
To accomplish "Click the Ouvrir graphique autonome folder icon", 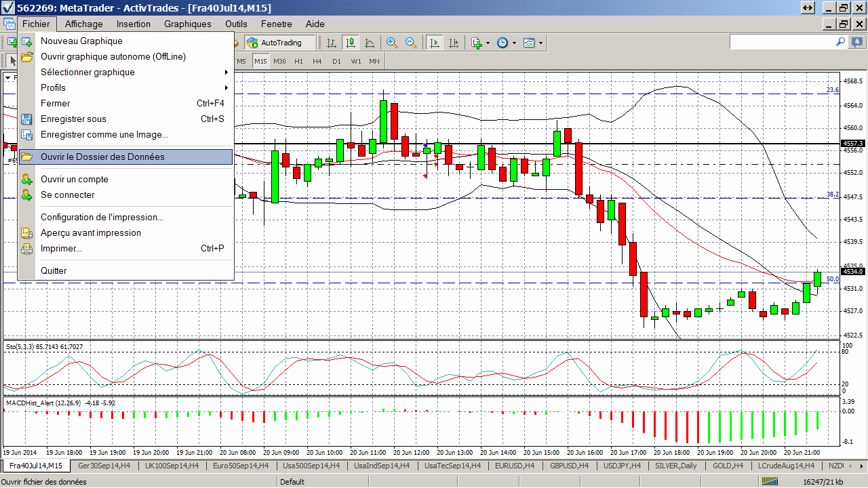I will tap(27, 57).
